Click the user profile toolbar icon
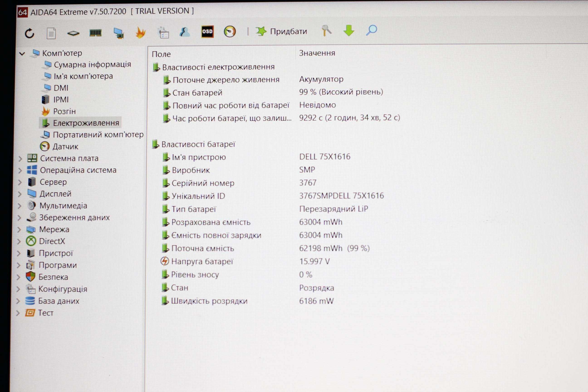 point(185,32)
